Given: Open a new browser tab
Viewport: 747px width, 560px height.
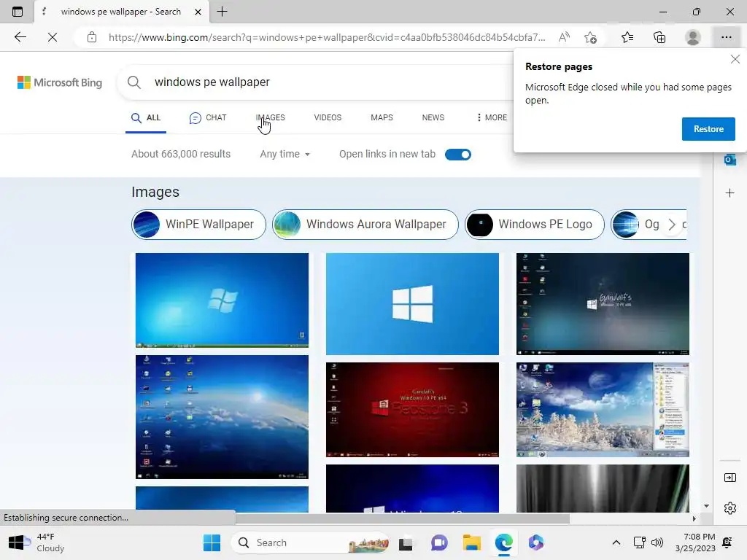Looking at the screenshot, I should 222,12.
